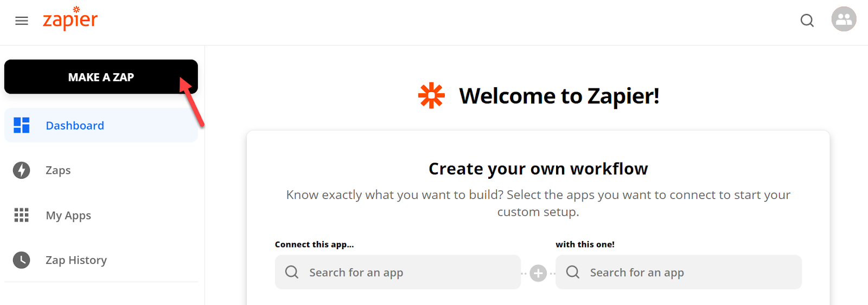Click the Zap History clock icon

tap(22, 260)
